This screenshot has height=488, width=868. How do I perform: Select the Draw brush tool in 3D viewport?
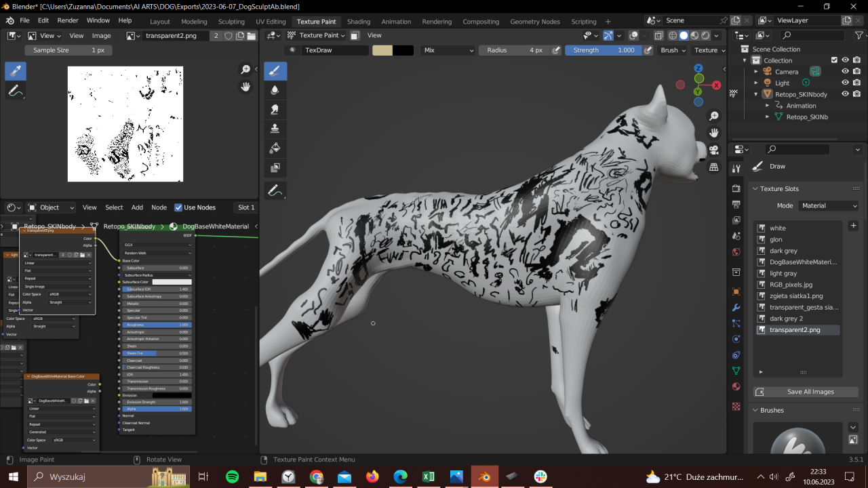point(275,70)
